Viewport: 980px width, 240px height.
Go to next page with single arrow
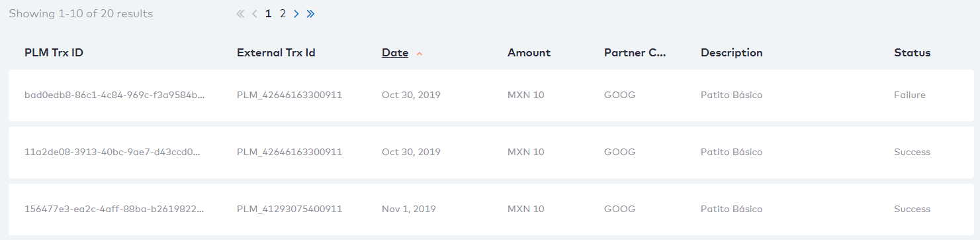(296, 13)
